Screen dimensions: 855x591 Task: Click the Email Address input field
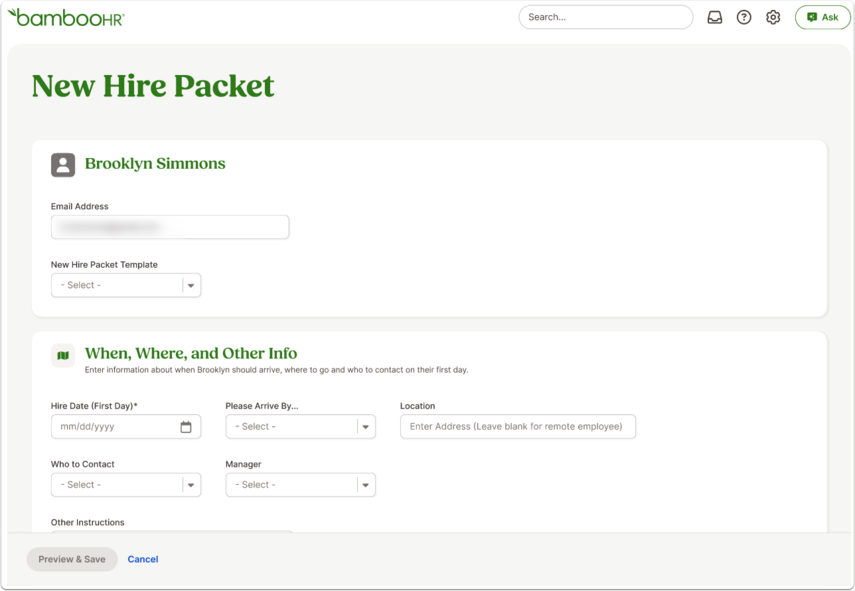170,227
